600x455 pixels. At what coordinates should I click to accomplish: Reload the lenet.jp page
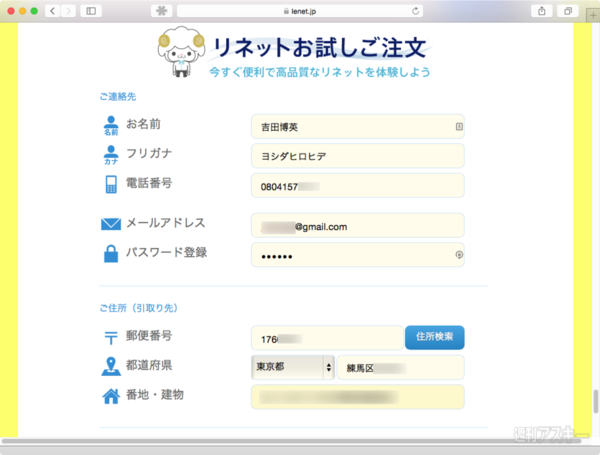coord(415,11)
